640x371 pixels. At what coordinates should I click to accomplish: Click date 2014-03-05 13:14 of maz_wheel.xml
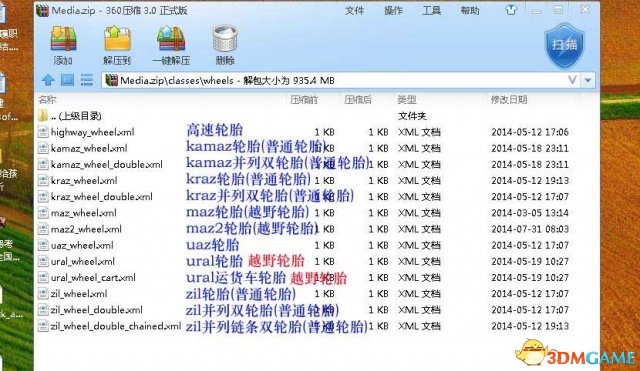(x=530, y=213)
